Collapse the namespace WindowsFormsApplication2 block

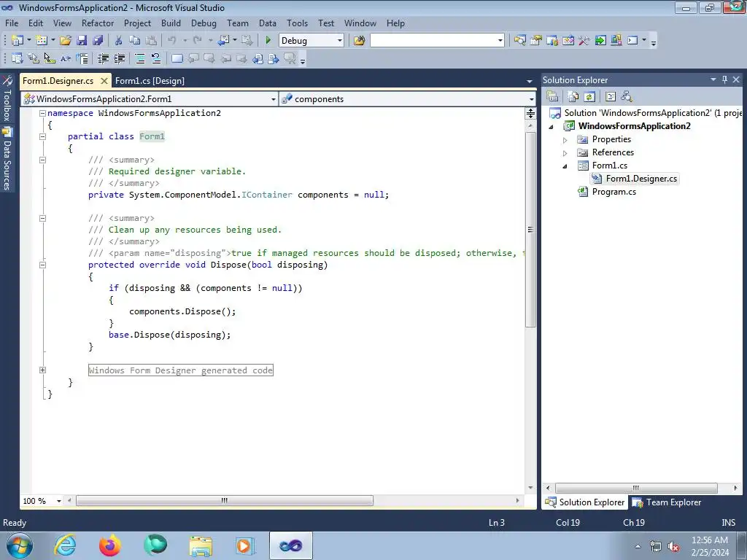[x=42, y=113]
